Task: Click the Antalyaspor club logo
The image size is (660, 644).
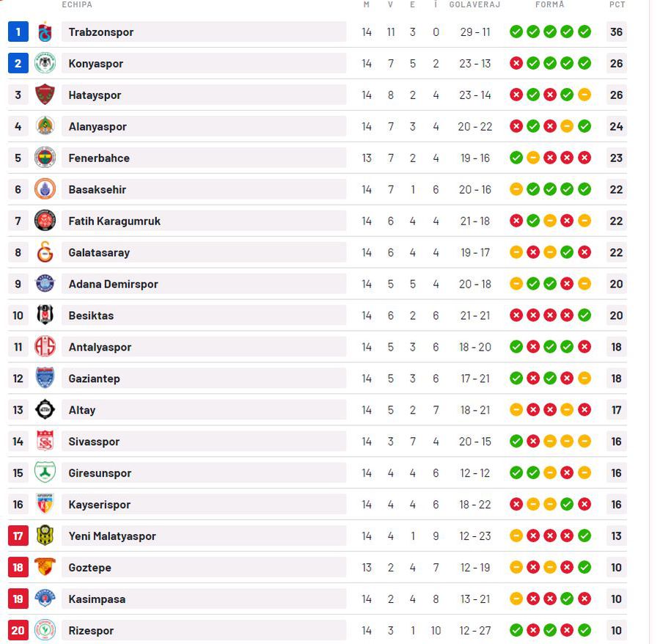Action: [x=45, y=347]
